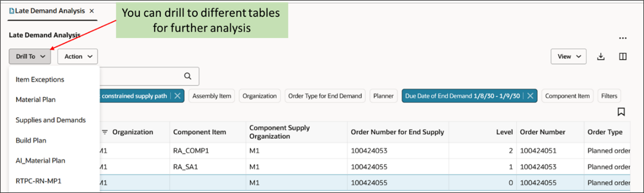Close the Late Demand Analysis tab
This screenshot has width=644, height=193.
coord(92,11)
